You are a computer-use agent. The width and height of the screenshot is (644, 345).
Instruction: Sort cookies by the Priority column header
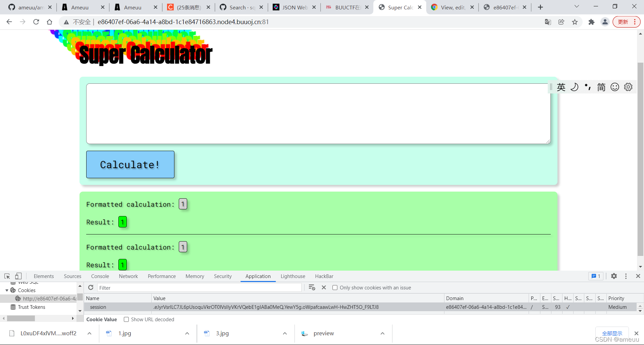click(x=621, y=298)
